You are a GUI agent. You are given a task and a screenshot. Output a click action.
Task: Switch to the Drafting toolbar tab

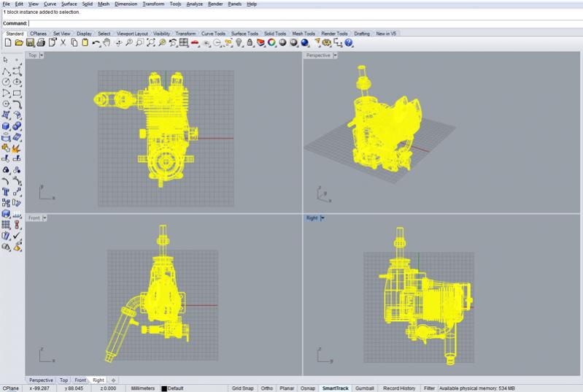pyautogui.click(x=362, y=34)
